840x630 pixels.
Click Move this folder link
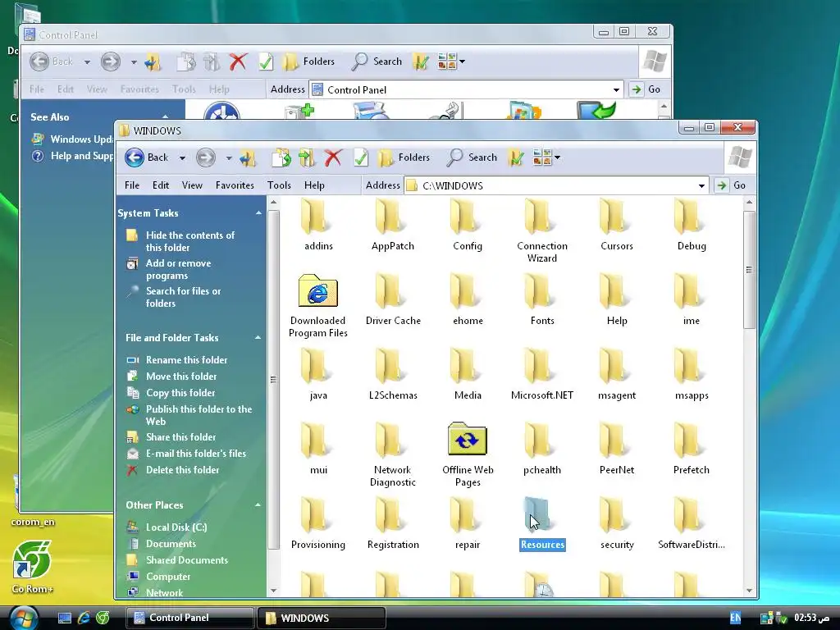click(x=181, y=377)
